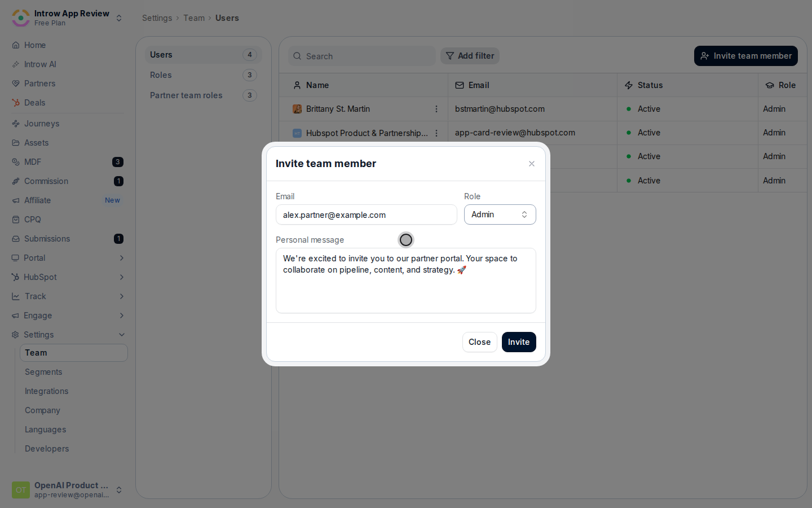Click the Close button in dialog
The image size is (812, 508).
480,342
